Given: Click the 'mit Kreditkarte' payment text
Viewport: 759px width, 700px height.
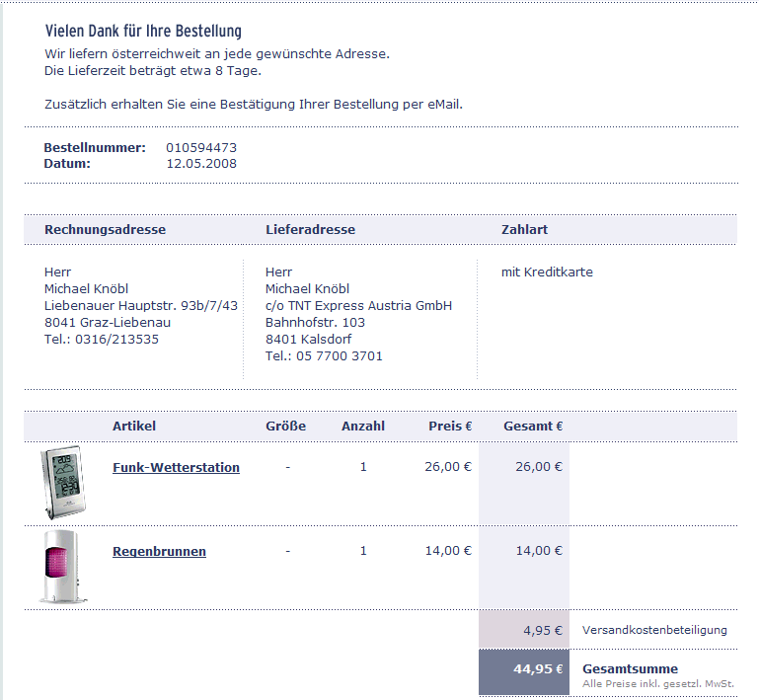Looking at the screenshot, I should pos(547,272).
